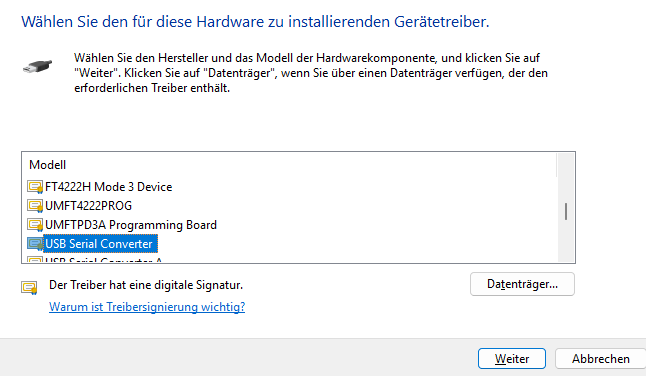Cancel using the Abbrechen button
This screenshot has height=376, width=646.
click(x=600, y=359)
